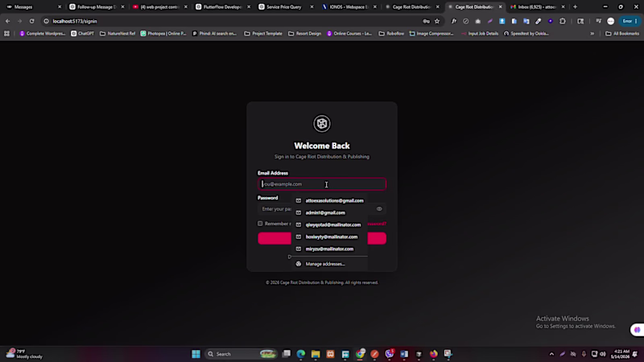Viewport: 644px width, 362px height.
Task: Focus the Email Address input field
Action: (322, 184)
